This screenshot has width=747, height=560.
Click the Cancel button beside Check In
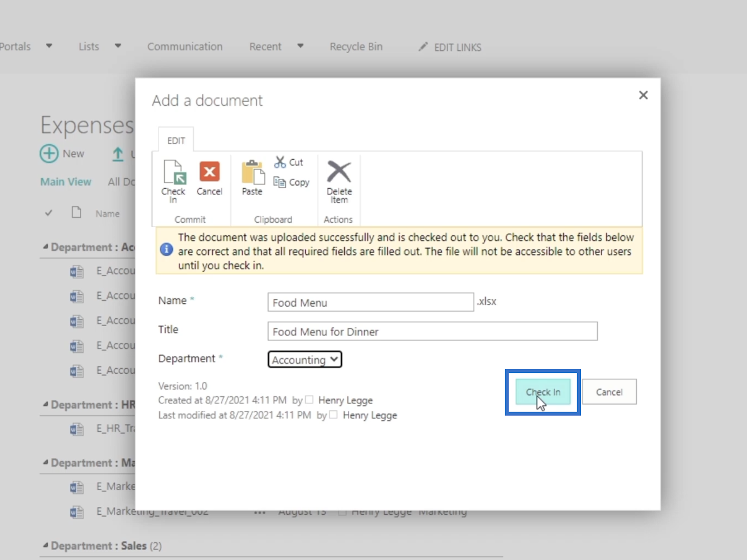(x=609, y=392)
